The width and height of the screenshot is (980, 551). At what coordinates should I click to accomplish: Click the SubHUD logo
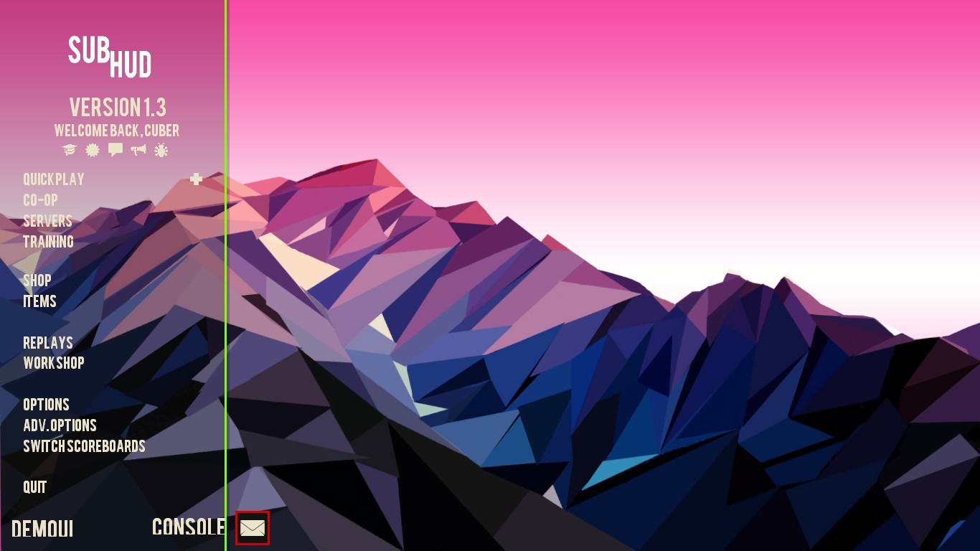pos(110,57)
